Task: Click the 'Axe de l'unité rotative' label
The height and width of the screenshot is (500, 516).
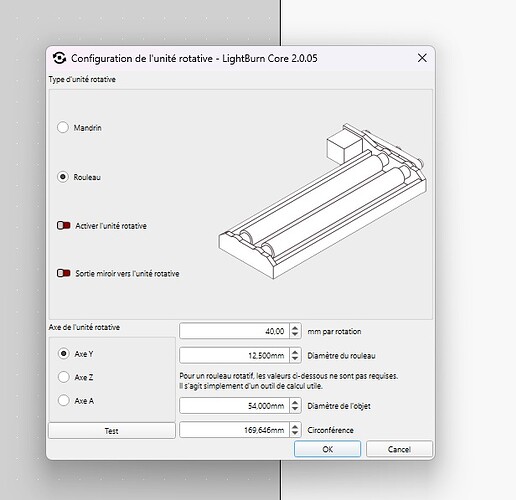Action: (x=84, y=327)
